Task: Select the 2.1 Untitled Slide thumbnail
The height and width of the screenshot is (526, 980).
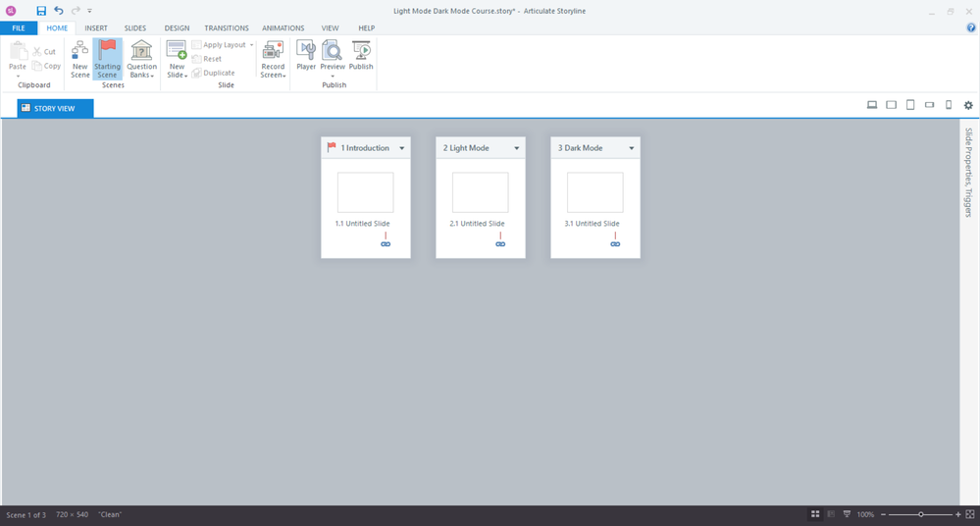Action: [x=481, y=192]
